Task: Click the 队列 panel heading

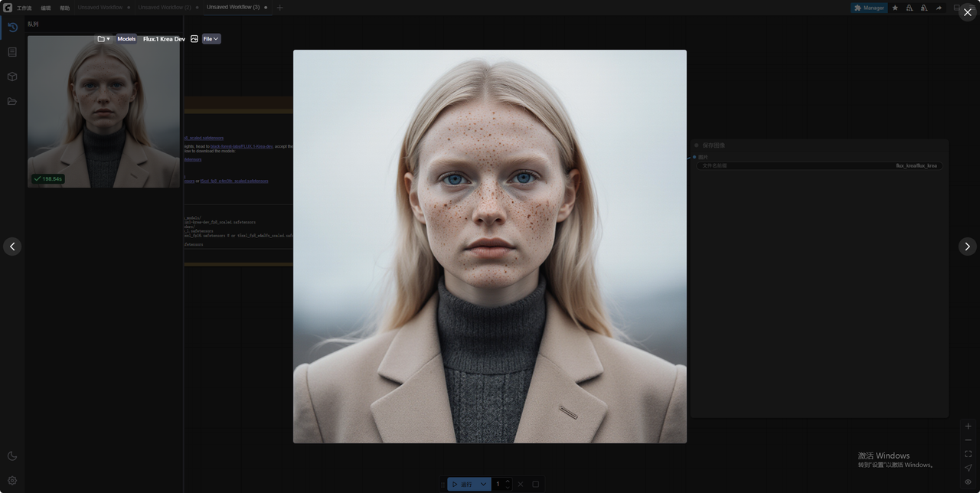Action: pos(33,24)
